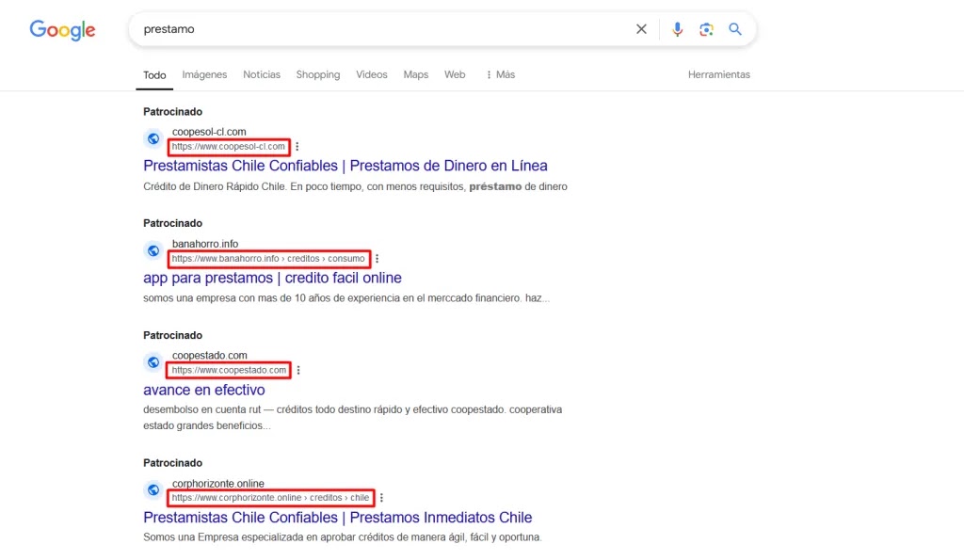Click the https://www.coopesol-cl.com URL
Image resolution: width=964 pixels, height=560 pixels.
click(228, 146)
